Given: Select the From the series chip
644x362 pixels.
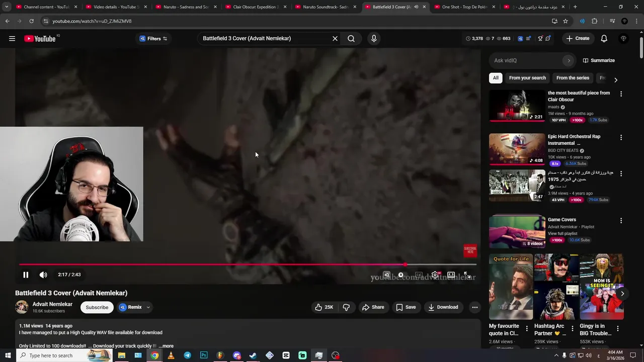Looking at the screenshot, I should click(573, 78).
